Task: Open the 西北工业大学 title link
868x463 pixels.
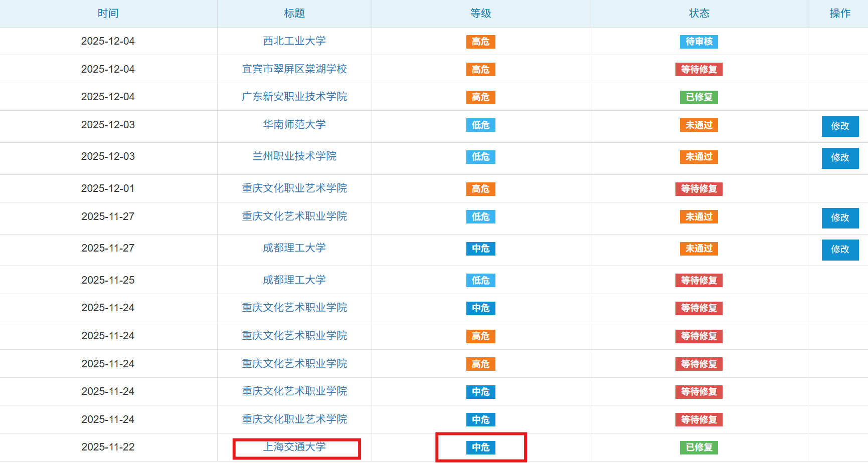Action: (x=294, y=41)
